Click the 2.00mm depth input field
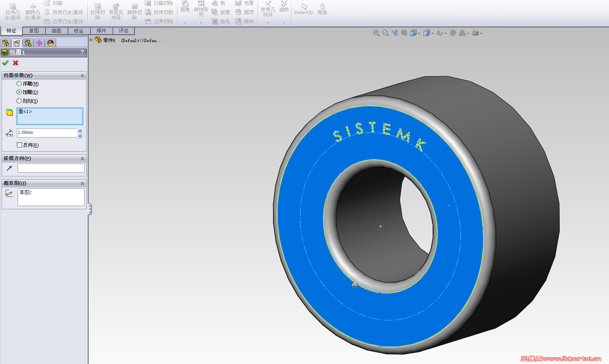Viewport: 609px width, 364px height. click(47, 133)
